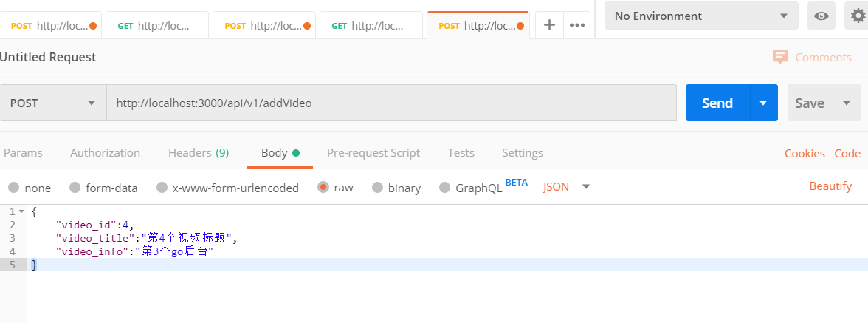This screenshot has height=323, width=868.
Task: Click the Comments speech bubble icon
Action: 780,56
